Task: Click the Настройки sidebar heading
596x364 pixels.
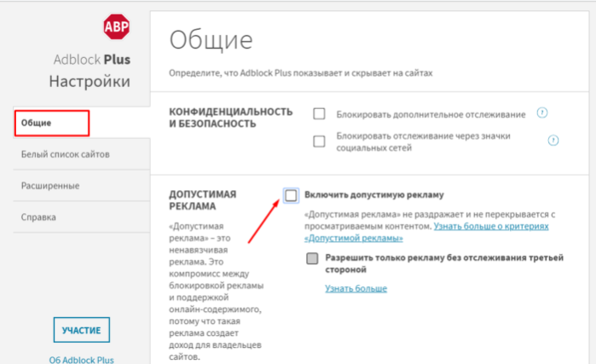Action: [x=90, y=81]
